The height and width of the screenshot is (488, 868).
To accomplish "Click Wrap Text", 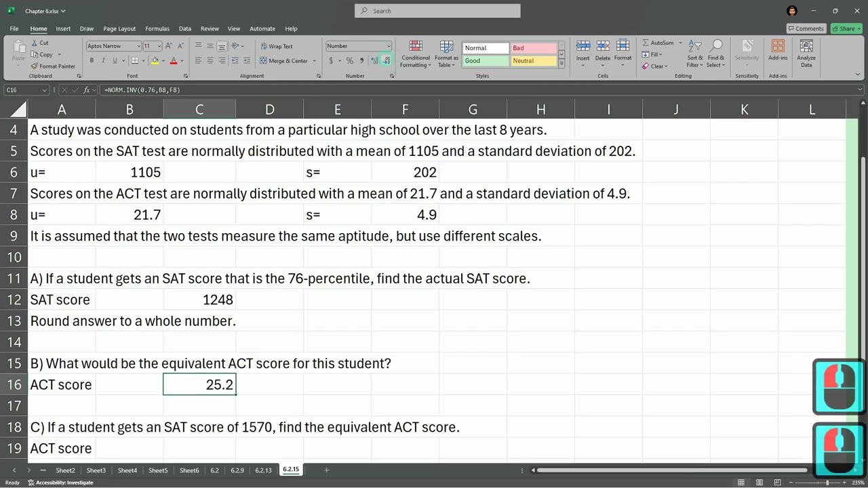I will (x=277, y=47).
